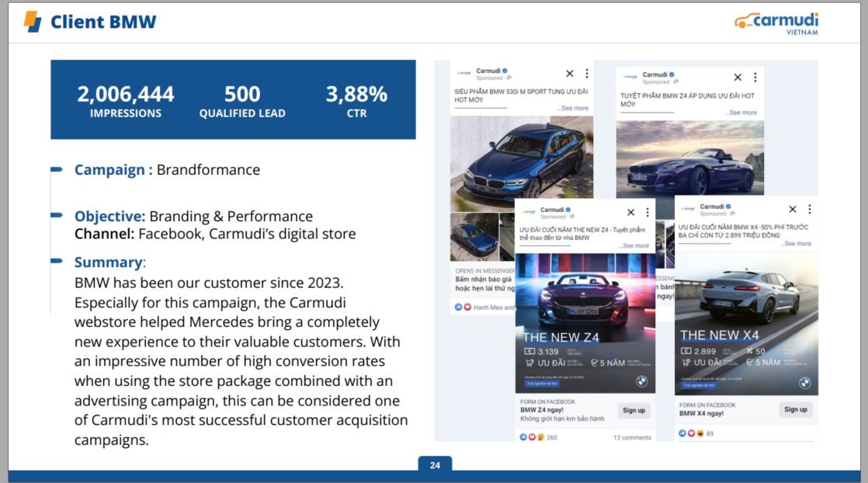Expand 'See more' on BMW X4 ad
Viewport: 868px width, 483px height.
pyautogui.click(x=797, y=244)
